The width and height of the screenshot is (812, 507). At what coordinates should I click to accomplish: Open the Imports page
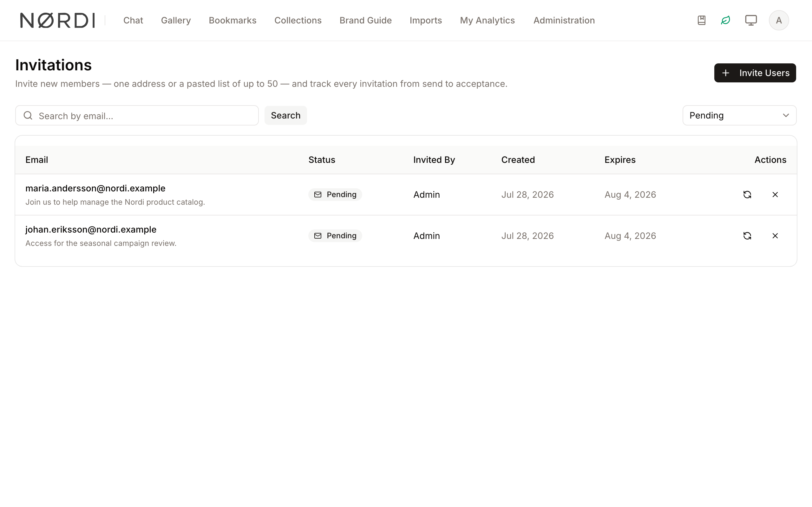pyautogui.click(x=426, y=20)
